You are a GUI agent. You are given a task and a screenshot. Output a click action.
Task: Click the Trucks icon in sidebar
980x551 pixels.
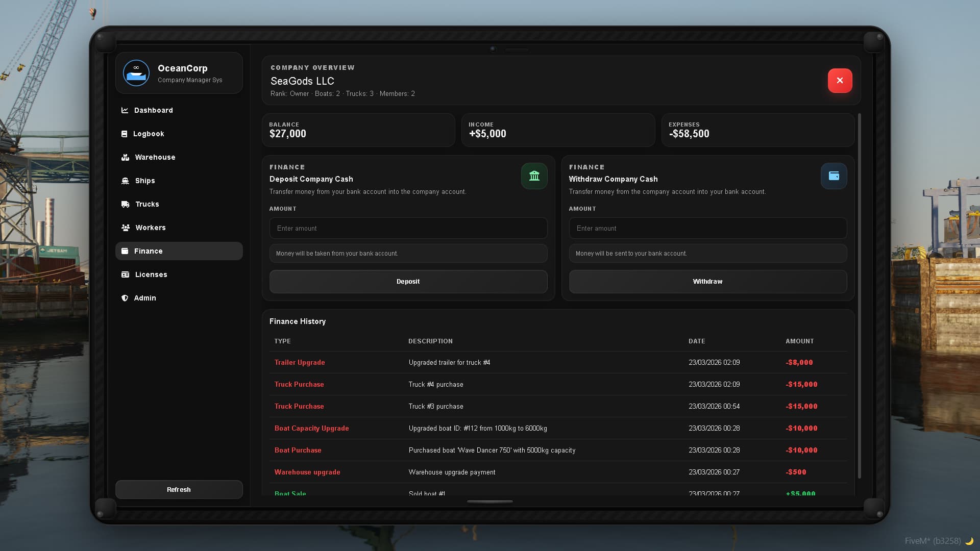[x=125, y=204]
